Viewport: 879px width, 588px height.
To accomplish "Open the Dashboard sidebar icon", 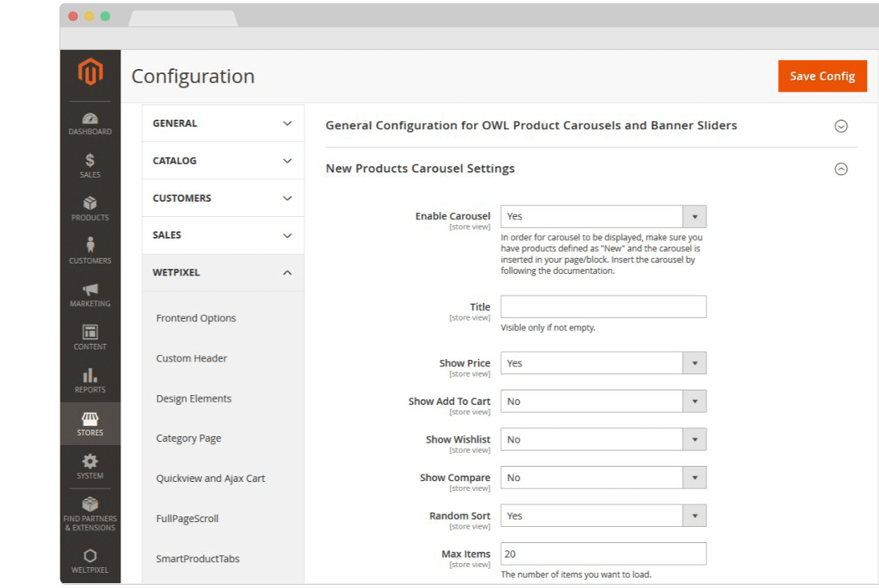I will [90, 119].
